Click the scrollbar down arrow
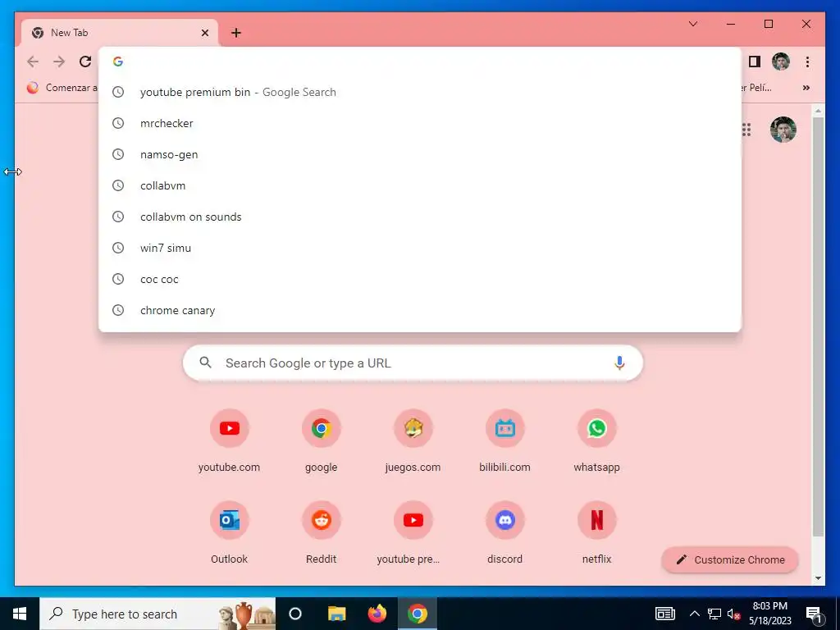Screen dimensions: 840x630 (x=818, y=578)
